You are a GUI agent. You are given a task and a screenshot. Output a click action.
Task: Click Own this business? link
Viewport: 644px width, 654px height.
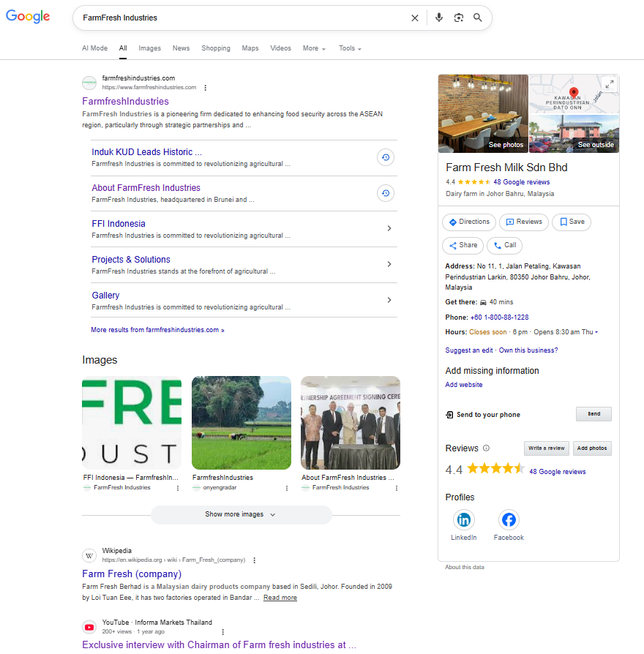point(528,350)
